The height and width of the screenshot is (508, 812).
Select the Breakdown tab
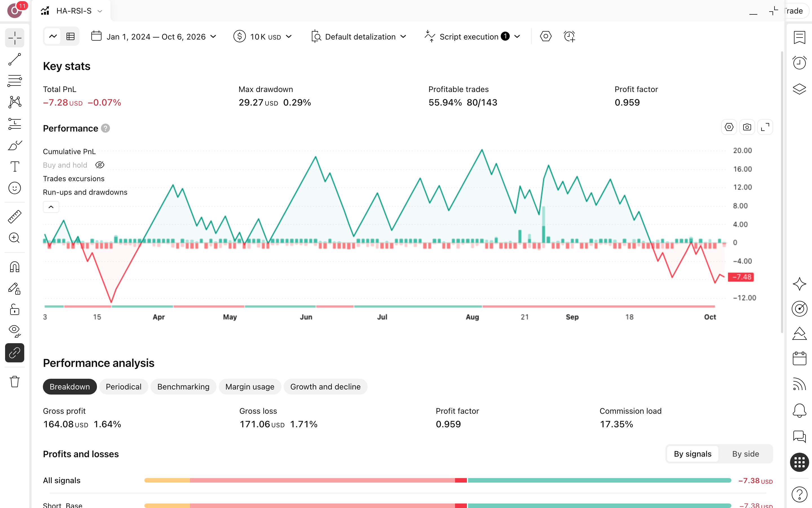tap(70, 387)
